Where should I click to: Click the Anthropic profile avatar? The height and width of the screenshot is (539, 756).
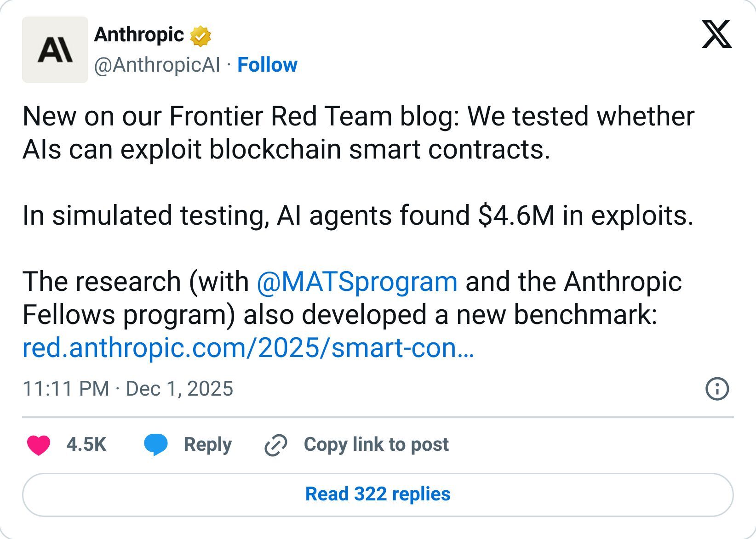tap(55, 50)
